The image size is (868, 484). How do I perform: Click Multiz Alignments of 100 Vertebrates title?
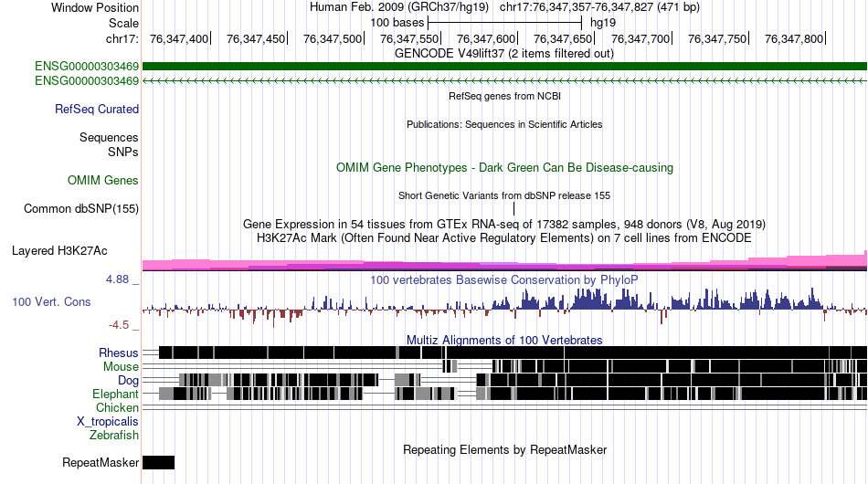click(504, 341)
